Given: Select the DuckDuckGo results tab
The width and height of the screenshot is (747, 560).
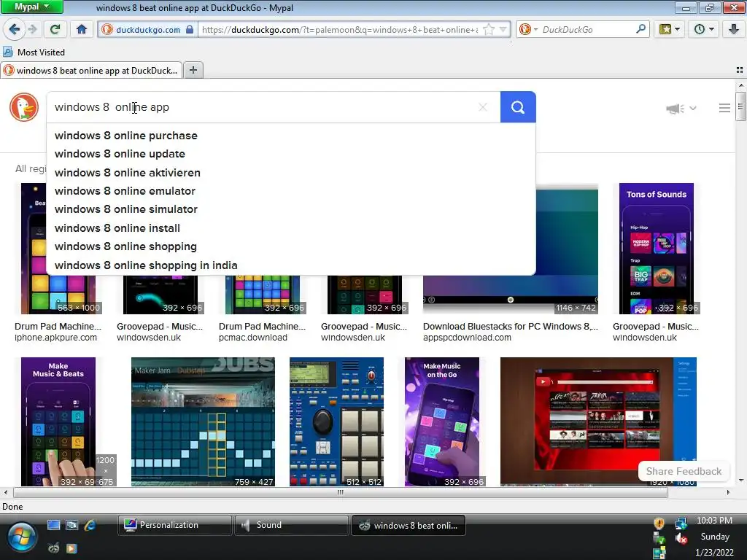Looking at the screenshot, I should pos(91,71).
